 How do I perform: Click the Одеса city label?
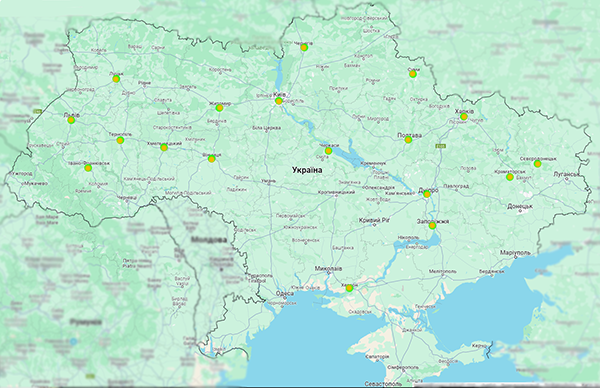click(x=285, y=293)
